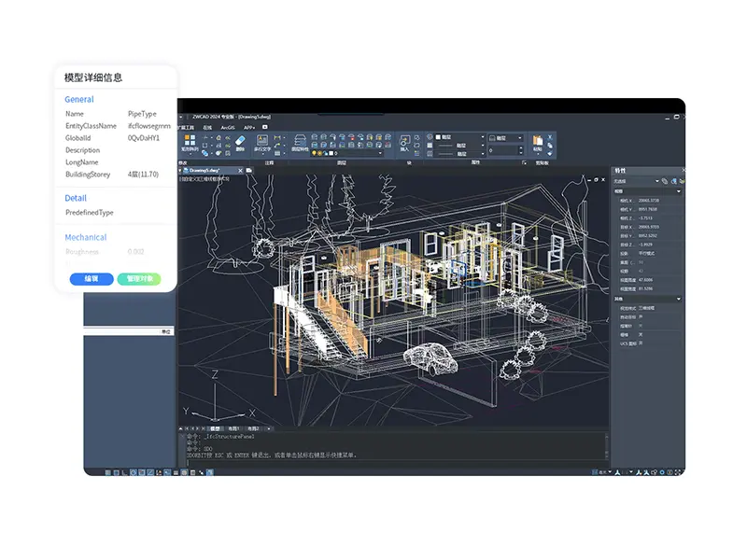The height and width of the screenshot is (560, 747).
Task: Click the fullscreen icon at status bar end
Action: pos(678,472)
